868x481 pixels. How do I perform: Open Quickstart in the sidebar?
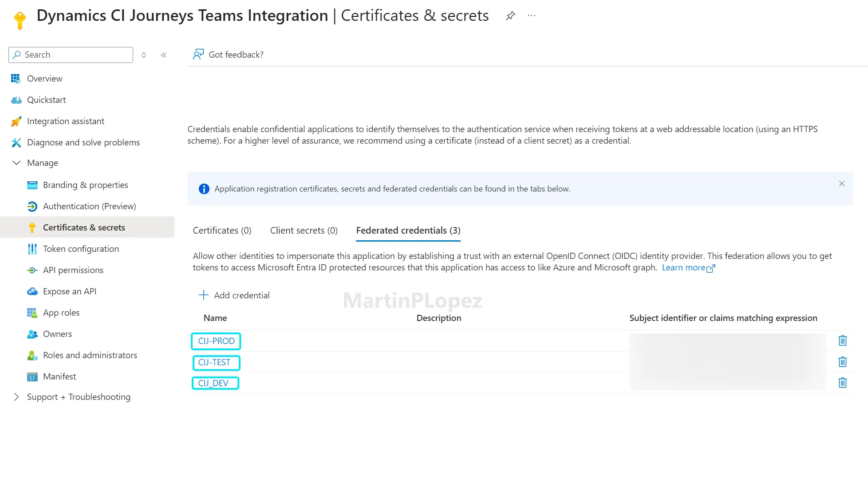tap(47, 100)
